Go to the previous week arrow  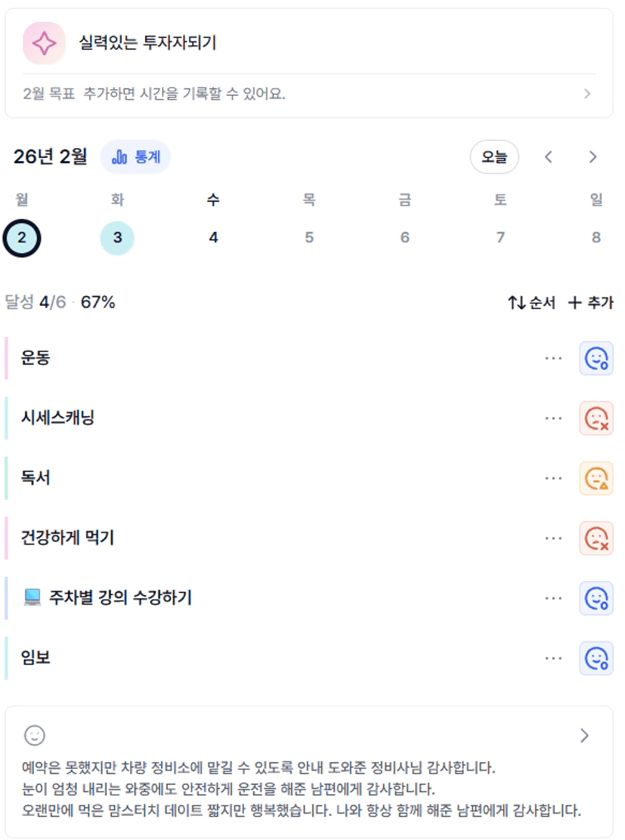coord(549,157)
